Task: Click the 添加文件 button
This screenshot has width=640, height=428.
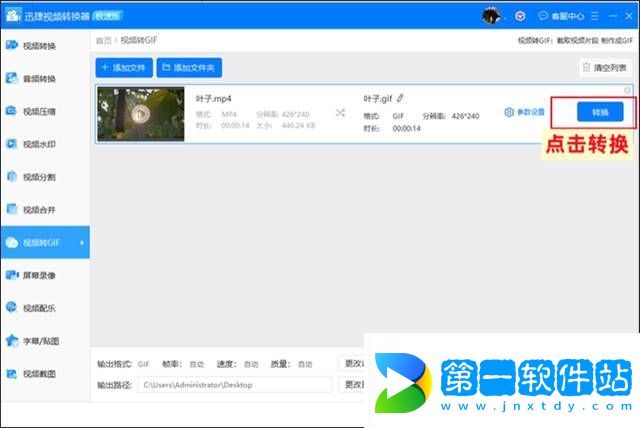Action: (x=124, y=67)
